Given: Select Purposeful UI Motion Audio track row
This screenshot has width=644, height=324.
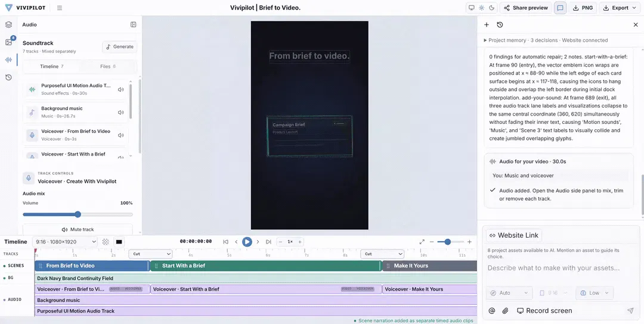Looking at the screenshot, I should (x=76, y=89).
